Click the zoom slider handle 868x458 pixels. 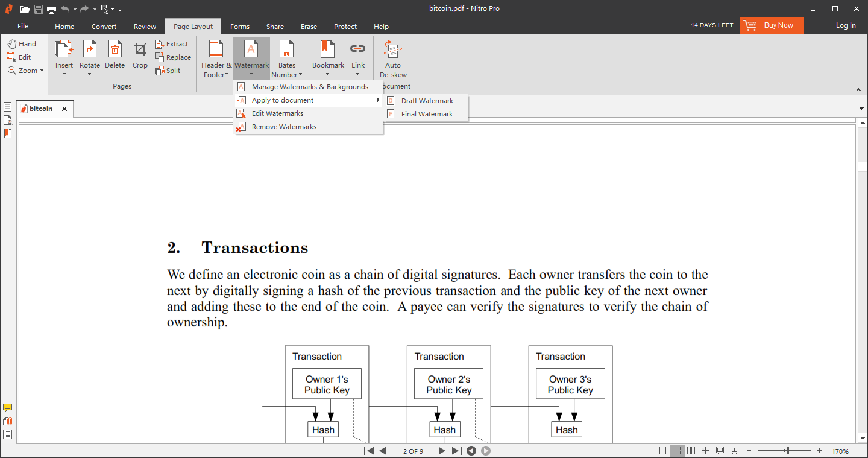(787, 451)
